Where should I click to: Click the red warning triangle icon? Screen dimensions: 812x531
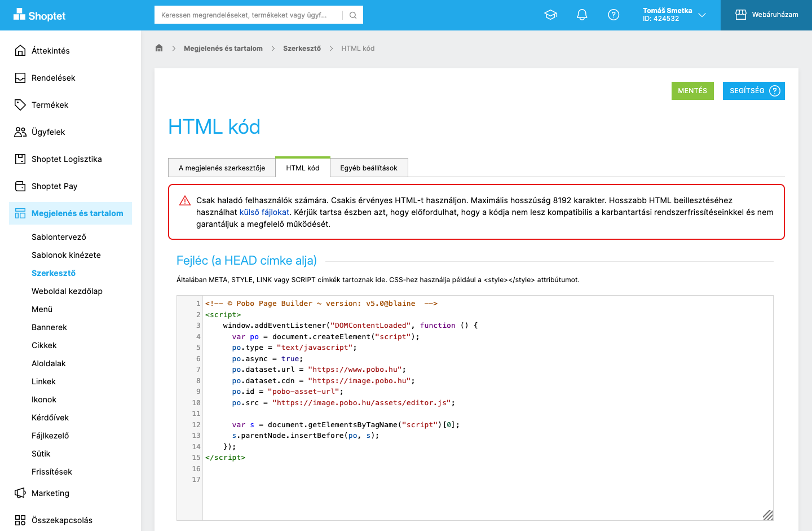(x=184, y=201)
